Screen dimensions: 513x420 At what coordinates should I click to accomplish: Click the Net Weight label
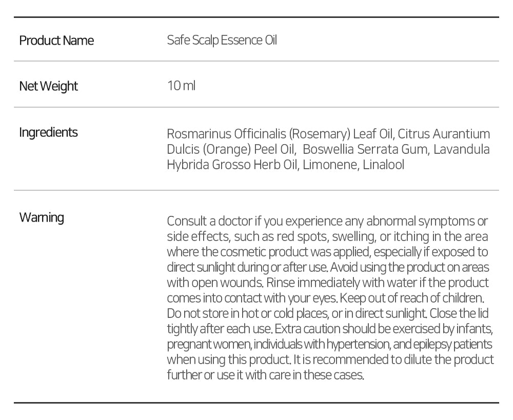coord(48,86)
